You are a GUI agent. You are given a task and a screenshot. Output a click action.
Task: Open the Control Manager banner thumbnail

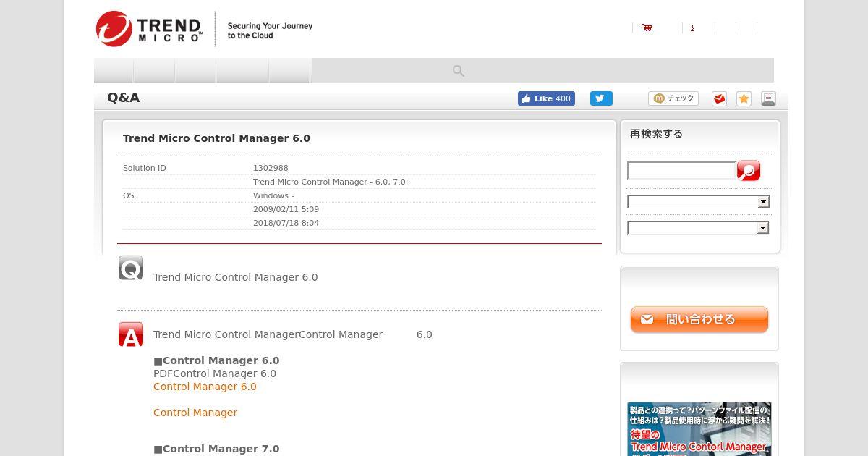(699, 428)
